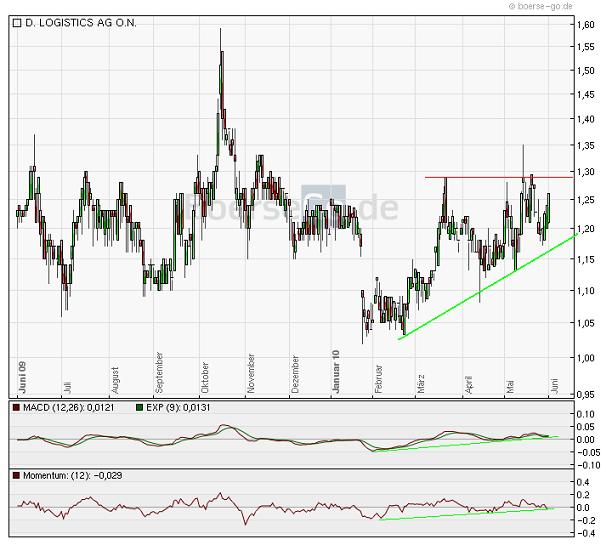The image size is (612, 545).
Task: Click the 1,30 price axis value
Action: [586, 172]
